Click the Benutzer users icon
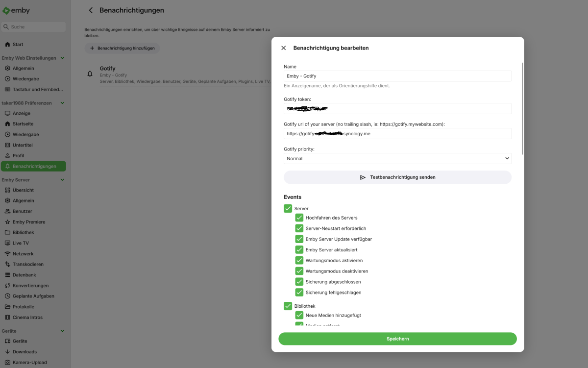 [x=7, y=211]
